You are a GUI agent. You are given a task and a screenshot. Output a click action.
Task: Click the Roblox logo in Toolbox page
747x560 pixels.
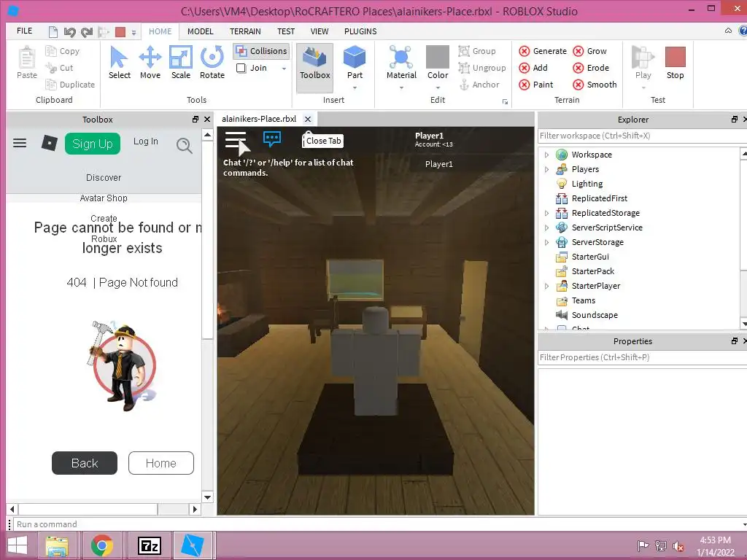(x=50, y=143)
